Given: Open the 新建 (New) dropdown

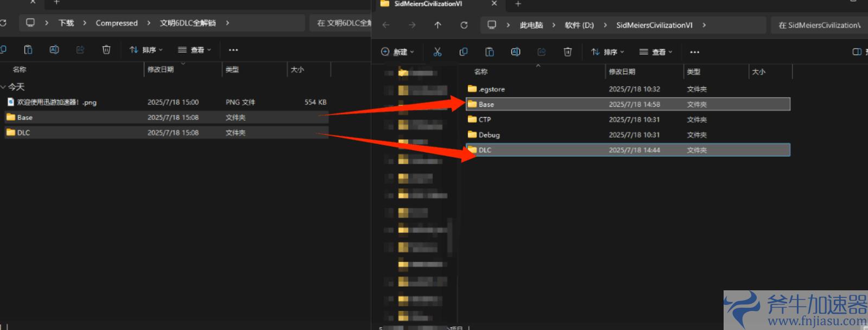Looking at the screenshot, I should click(x=397, y=52).
